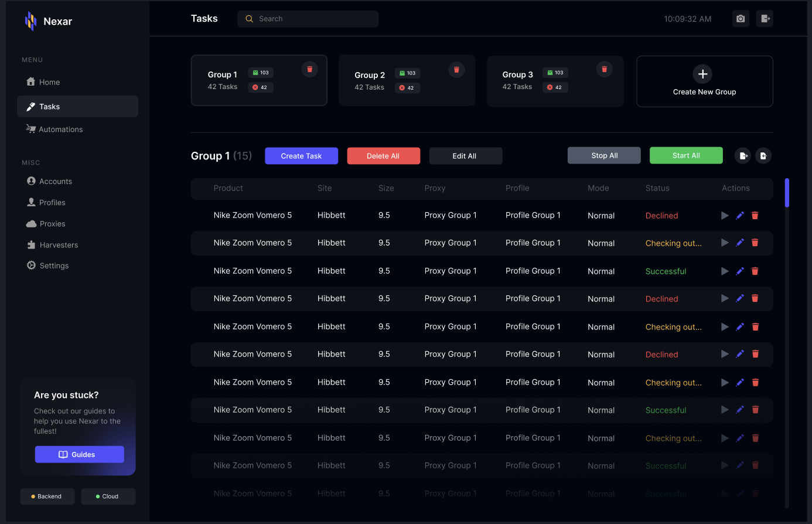Click Group 3's red 42 badge
The height and width of the screenshot is (524, 812).
555,87
